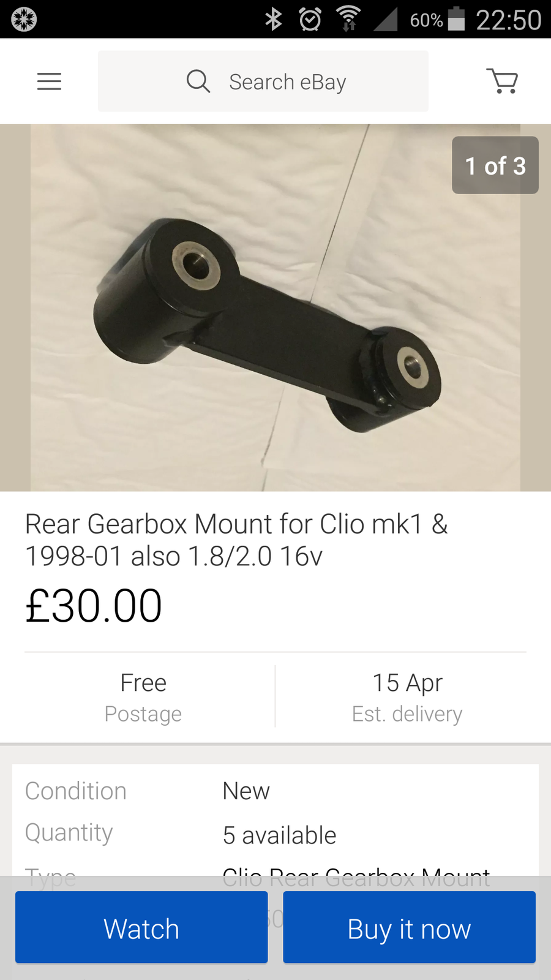Tap the mobile signal strength icon
Image resolution: width=551 pixels, height=980 pixels.
tap(386, 20)
